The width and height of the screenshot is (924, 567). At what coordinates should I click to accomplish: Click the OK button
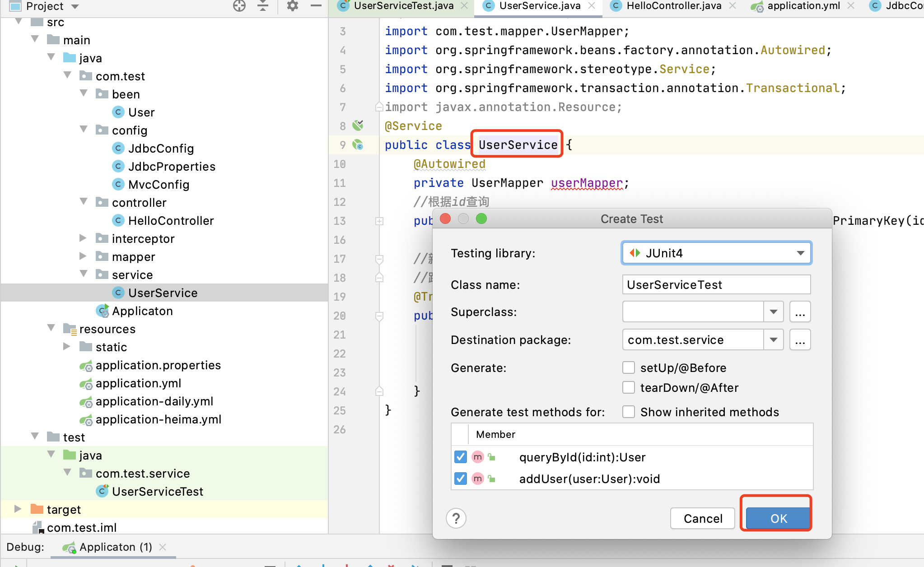pos(778,518)
